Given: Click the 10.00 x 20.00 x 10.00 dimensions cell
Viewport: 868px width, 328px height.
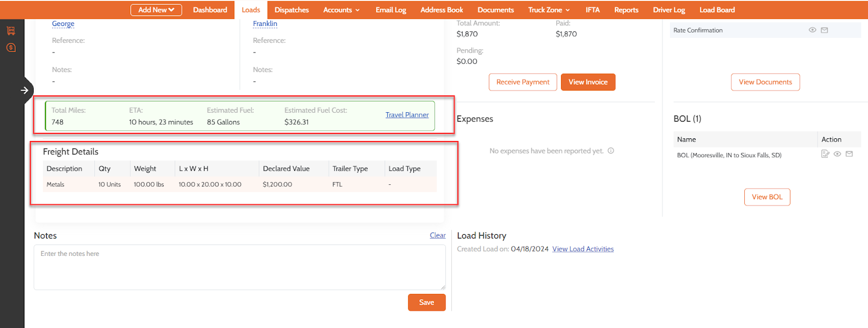Looking at the screenshot, I should click(x=210, y=184).
